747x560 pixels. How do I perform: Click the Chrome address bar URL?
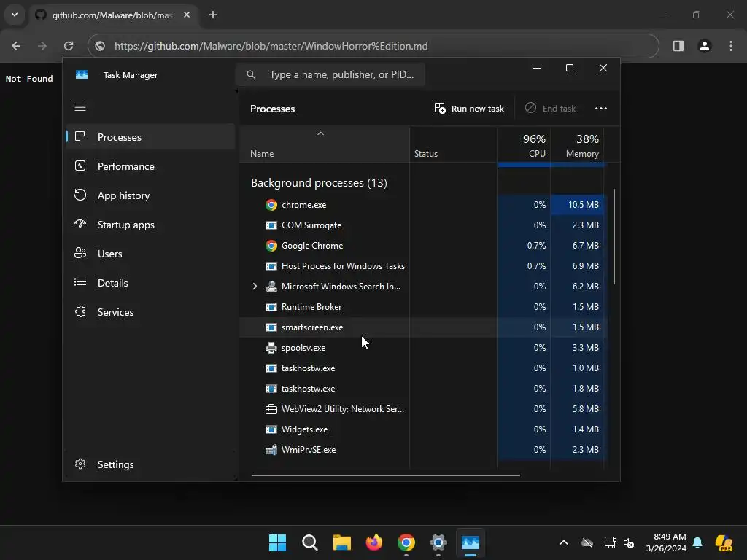coord(271,46)
